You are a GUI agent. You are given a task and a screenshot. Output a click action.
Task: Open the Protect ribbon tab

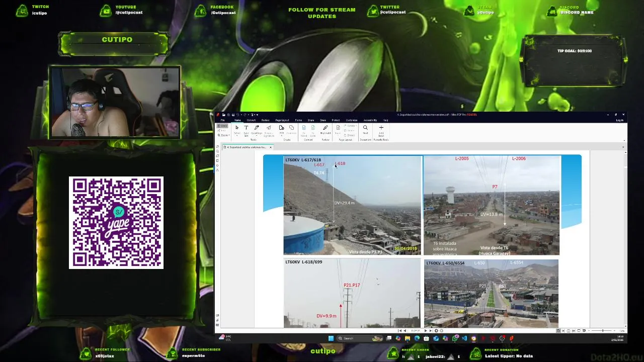coord(336,120)
